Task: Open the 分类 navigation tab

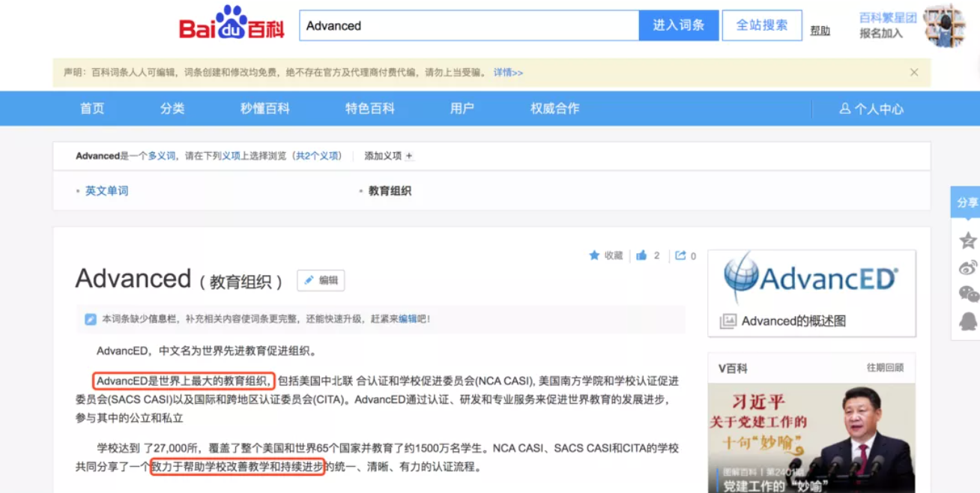Action: [x=172, y=109]
